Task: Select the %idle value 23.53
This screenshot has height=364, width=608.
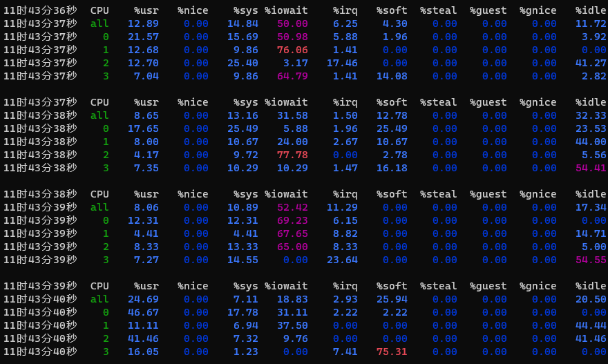Action: [x=591, y=128]
